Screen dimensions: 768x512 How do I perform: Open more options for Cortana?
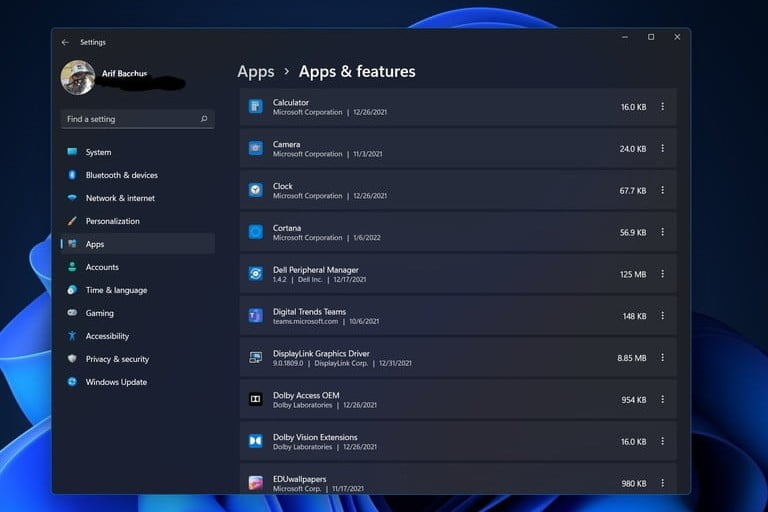pyautogui.click(x=663, y=232)
